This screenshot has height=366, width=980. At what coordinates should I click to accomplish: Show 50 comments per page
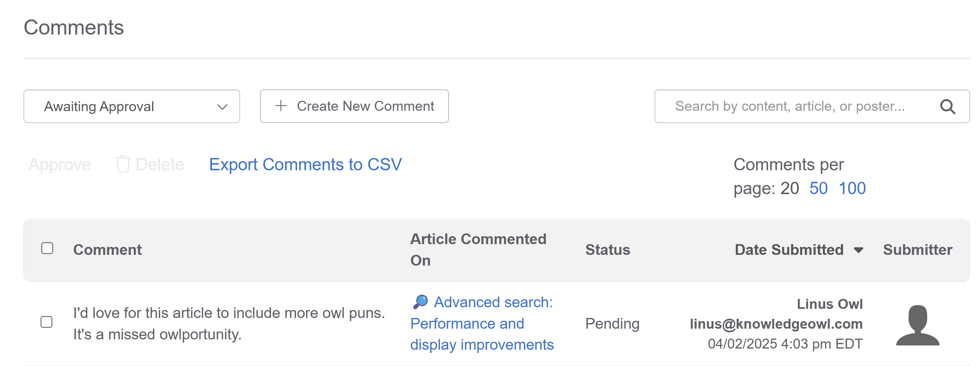818,188
